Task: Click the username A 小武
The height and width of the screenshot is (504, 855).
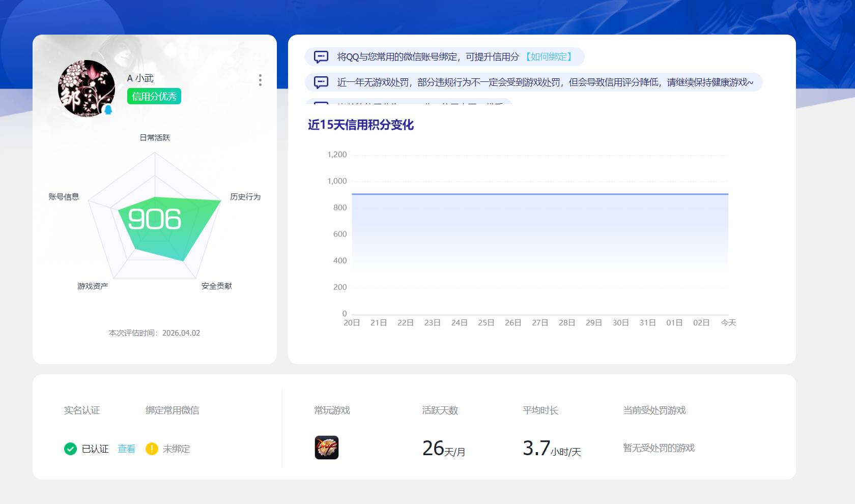Action: click(x=141, y=79)
